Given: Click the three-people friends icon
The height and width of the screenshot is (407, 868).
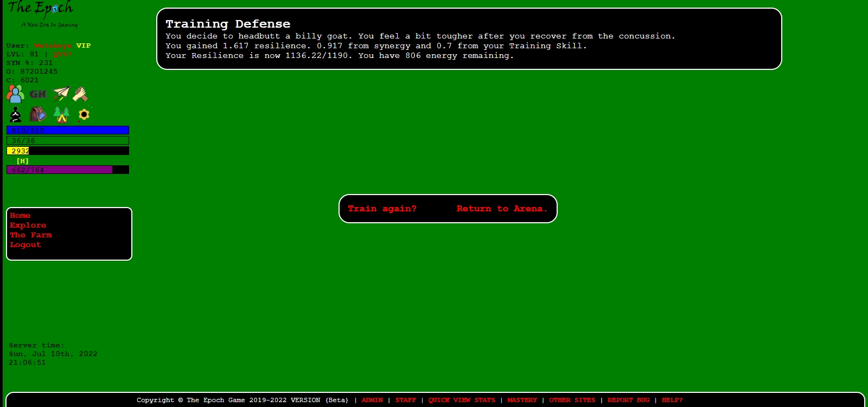Looking at the screenshot, I should pos(15,94).
